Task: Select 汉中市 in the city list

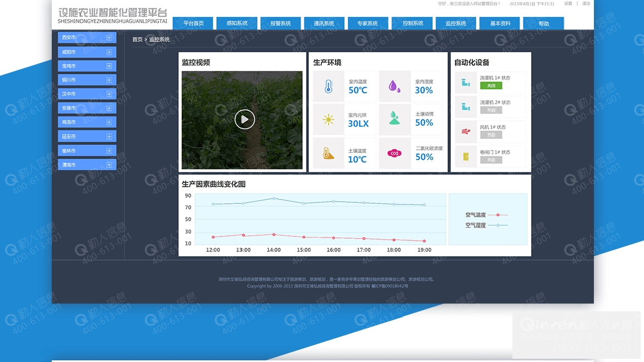Action: (x=87, y=94)
